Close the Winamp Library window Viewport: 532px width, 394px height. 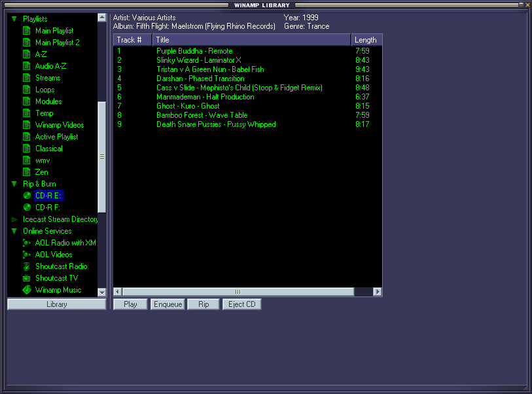pos(527,5)
